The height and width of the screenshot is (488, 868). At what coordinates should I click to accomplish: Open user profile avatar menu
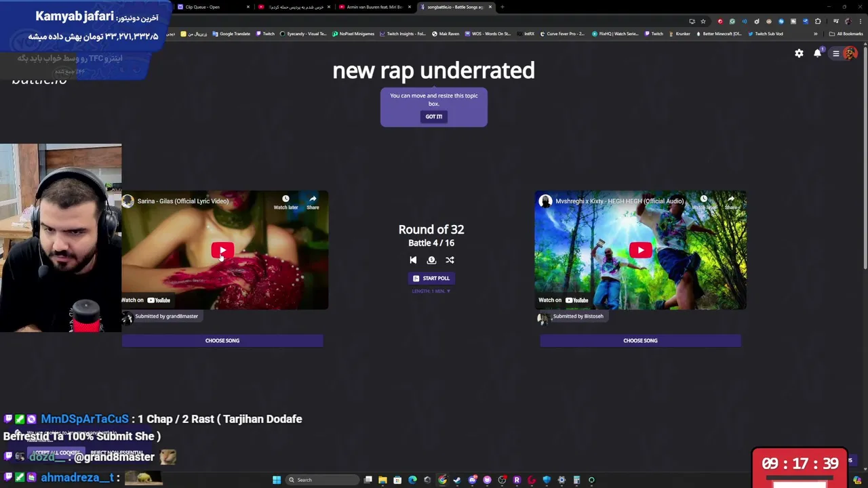click(x=850, y=54)
